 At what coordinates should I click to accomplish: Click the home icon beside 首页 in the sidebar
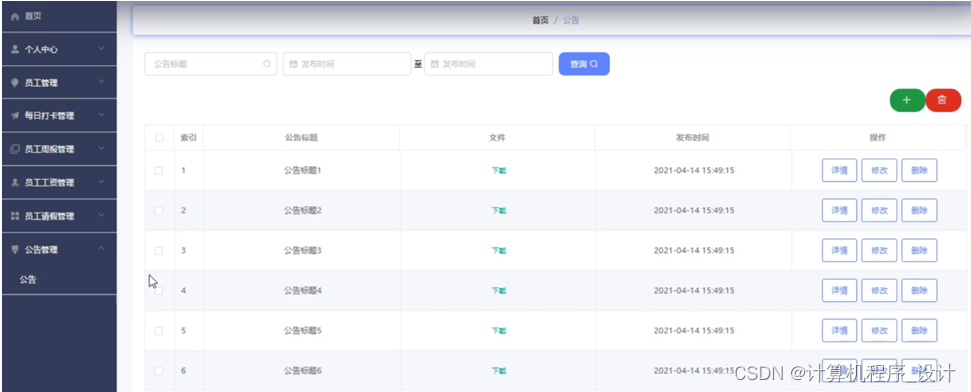[15, 16]
